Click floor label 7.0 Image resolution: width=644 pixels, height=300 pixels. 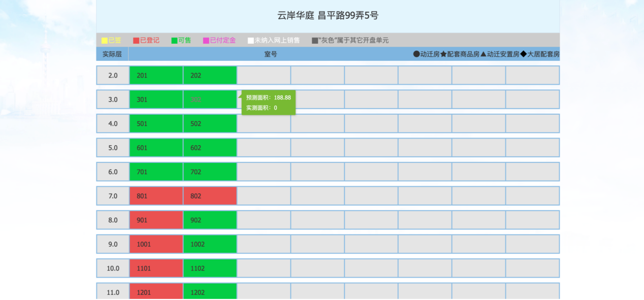tap(113, 196)
